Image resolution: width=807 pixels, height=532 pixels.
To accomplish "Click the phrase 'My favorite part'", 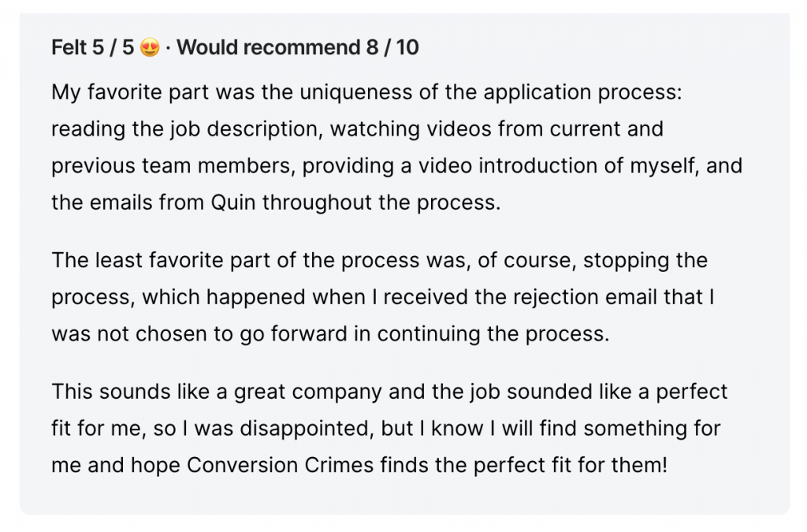I will pyautogui.click(x=130, y=93).
